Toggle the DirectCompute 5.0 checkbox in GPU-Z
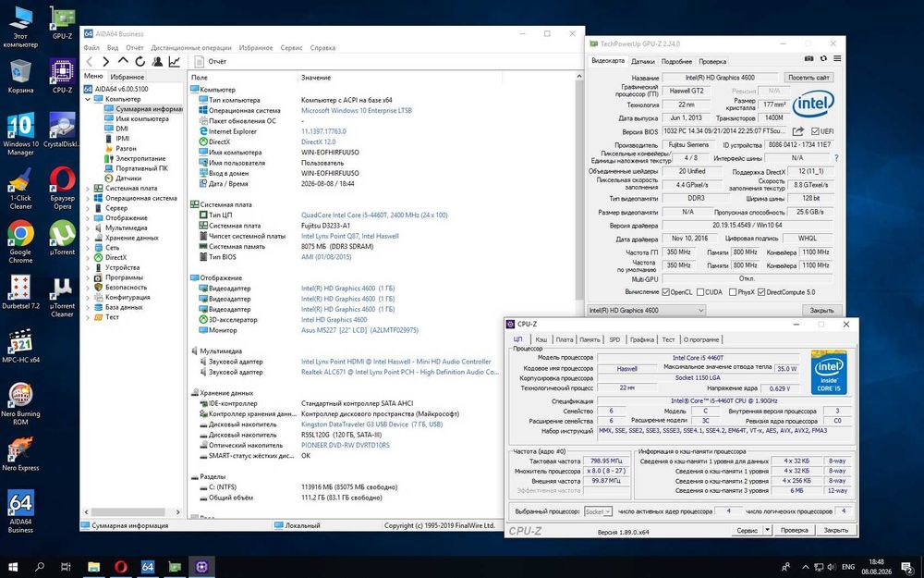The height and width of the screenshot is (578, 924). [x=761, y=292]
